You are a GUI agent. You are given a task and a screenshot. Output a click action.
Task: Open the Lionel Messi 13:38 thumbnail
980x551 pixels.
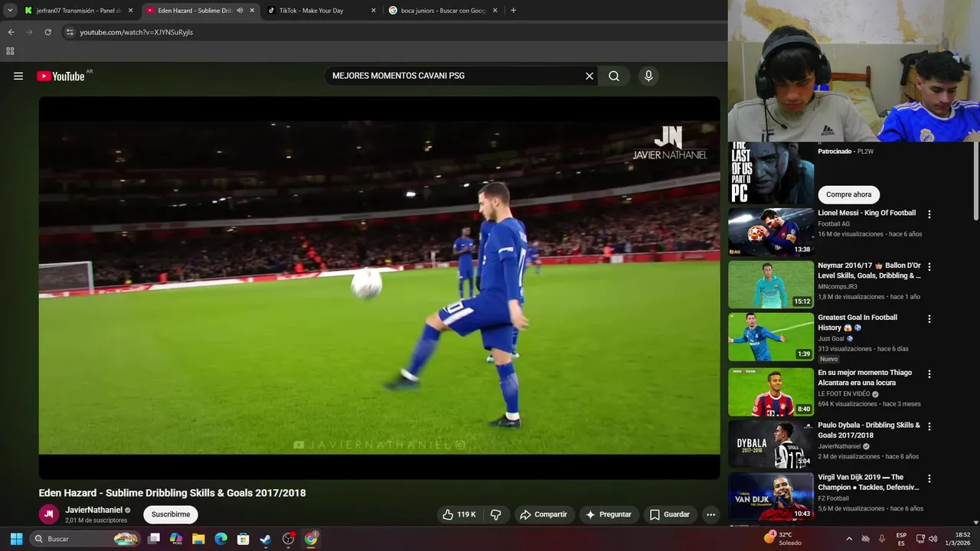(x=771, y=233)
